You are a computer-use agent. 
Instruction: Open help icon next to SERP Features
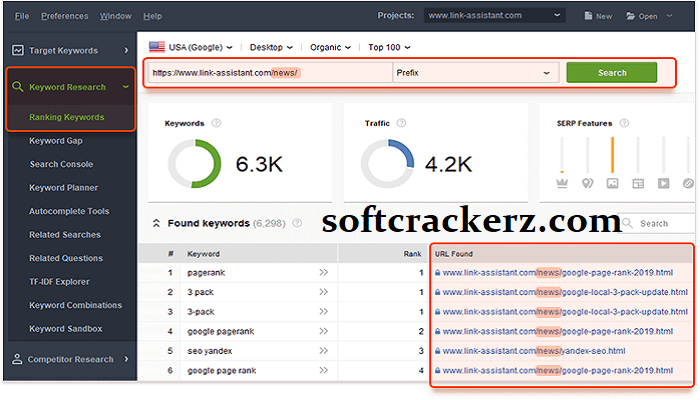coord(624,123)
